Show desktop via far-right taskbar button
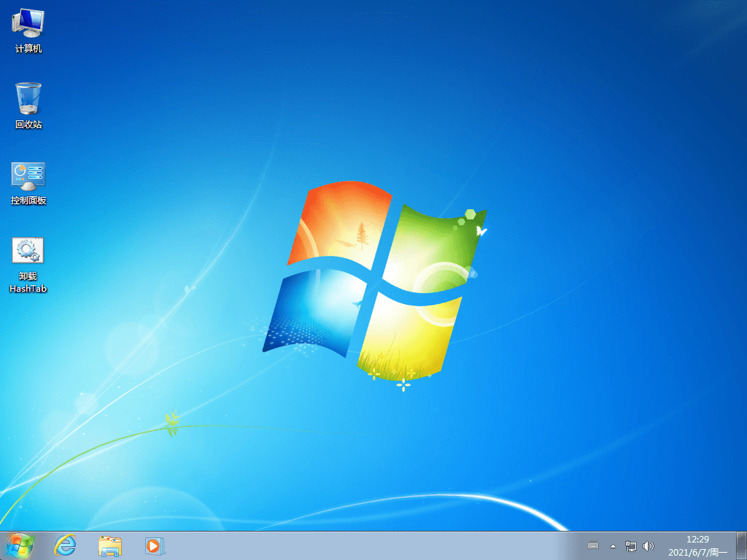The image size is (747, 560). coord(743,546)
